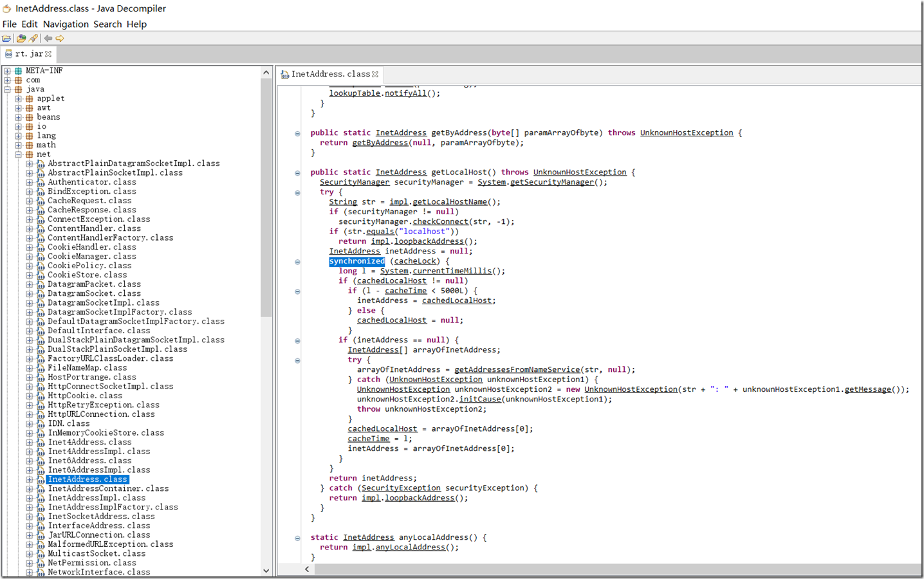This screenshot has height=579, width=924.
Task: Click the InetAddress.class file icon in tree
Action: coord(41,480)
